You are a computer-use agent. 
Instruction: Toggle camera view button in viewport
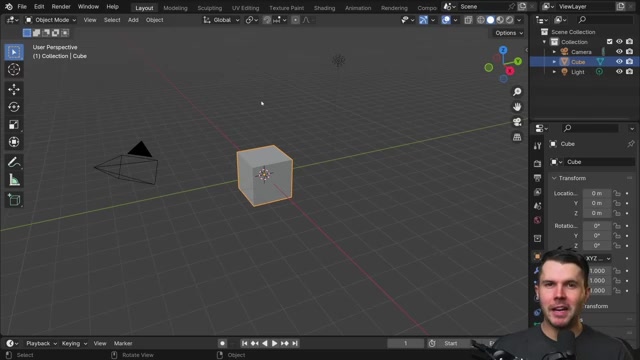(x=517, y=122)
